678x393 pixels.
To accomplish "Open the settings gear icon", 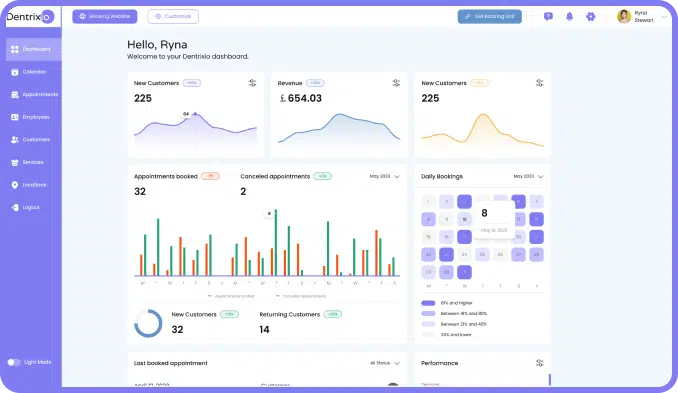I will click(x=591, y=16).
